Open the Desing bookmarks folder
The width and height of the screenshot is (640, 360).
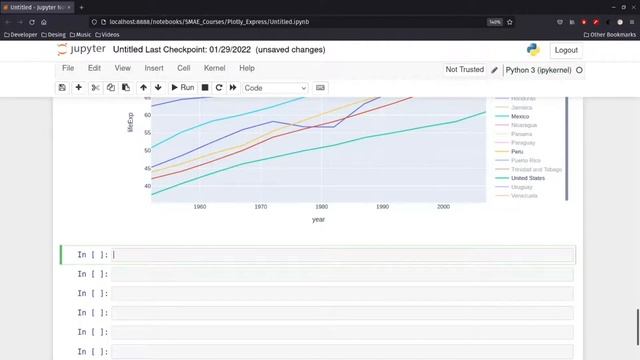pos(53,35)
